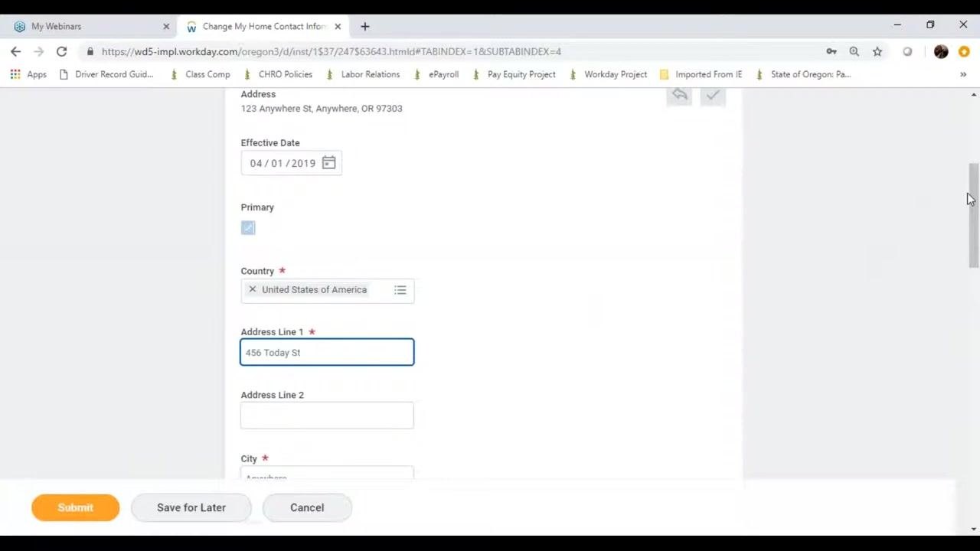Toggle the Primary checkbox
This screenshot has width=980, height=551.
coord(248,227)
